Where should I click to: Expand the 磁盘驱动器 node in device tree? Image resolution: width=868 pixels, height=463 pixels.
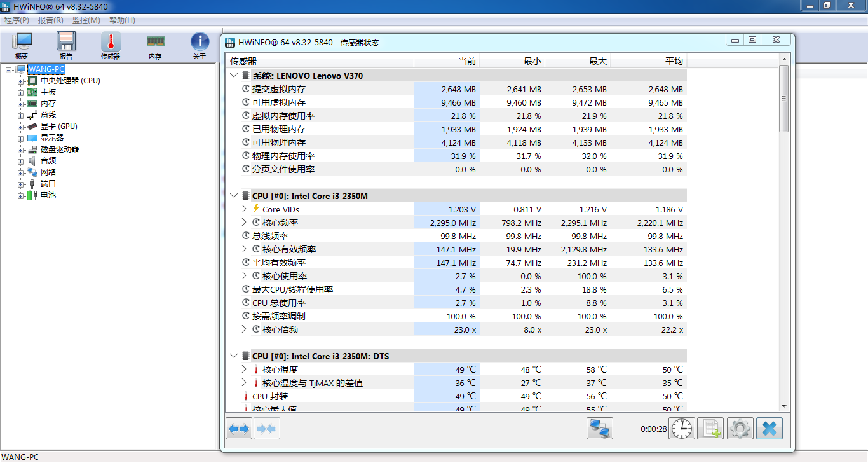pyautogui.click(x=21, y=149)
